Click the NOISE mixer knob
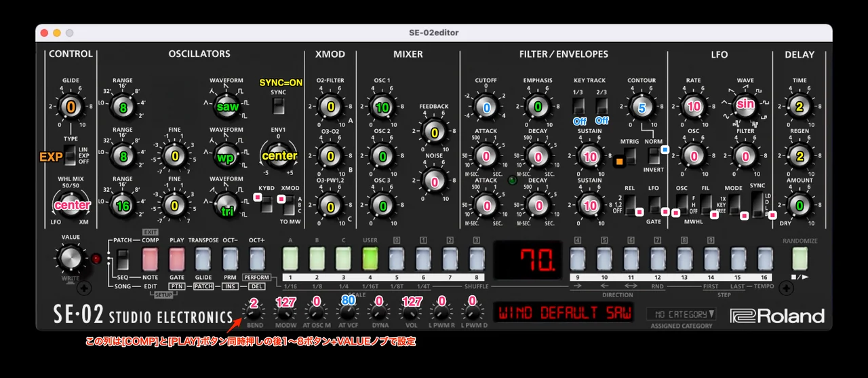 pyautogui.click(x=434, y=181)
